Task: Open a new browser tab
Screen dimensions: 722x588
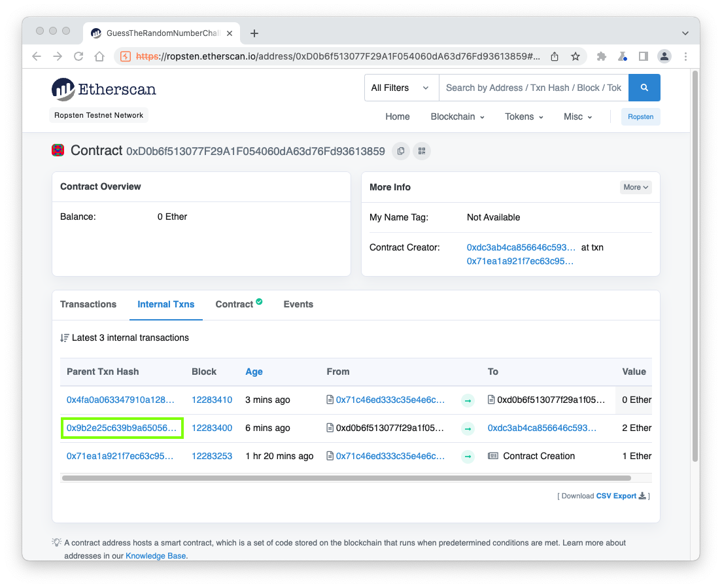Action: tap(254, 33)
